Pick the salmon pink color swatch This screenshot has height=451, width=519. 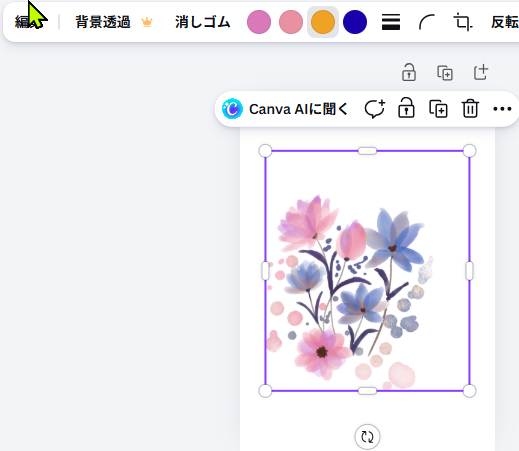point(291,22)
